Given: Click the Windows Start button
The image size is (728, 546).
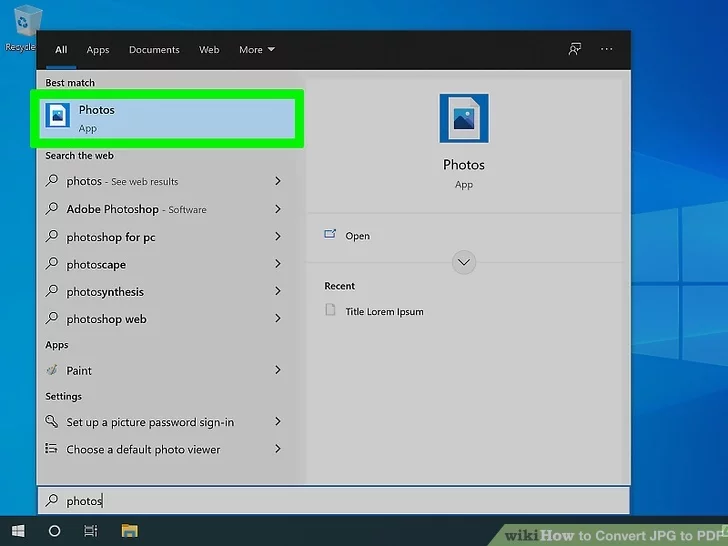Looking at the screenshot, I should [18, 530].
